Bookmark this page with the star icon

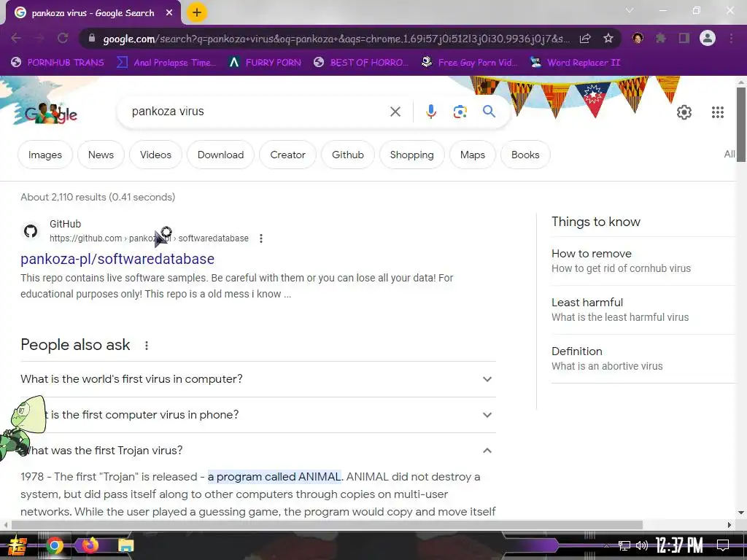(x=608, y=38)
